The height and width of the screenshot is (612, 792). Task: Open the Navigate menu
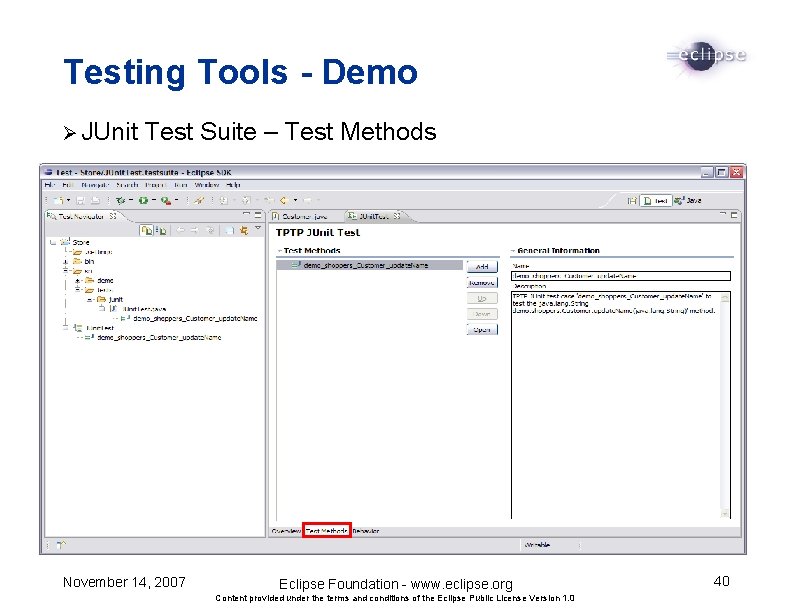[95, 185]
